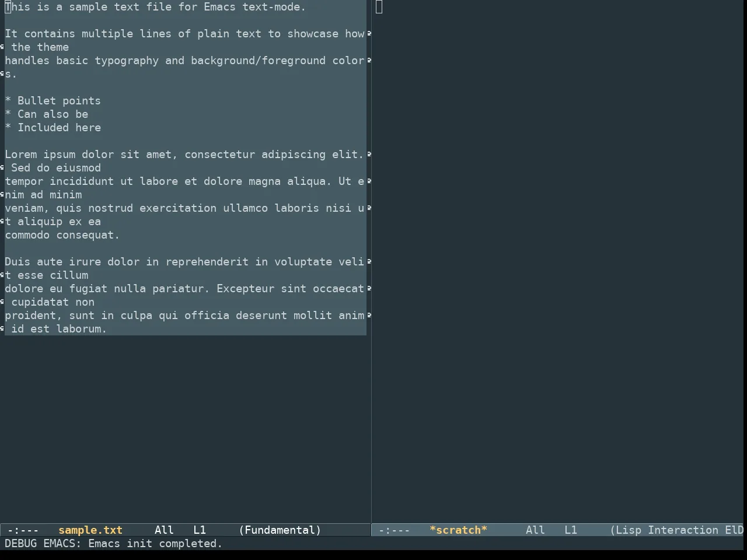Click the line starting 'tempor incididunt ut labore'
This screenshot has height=560, width=747.
coord(184,181)
